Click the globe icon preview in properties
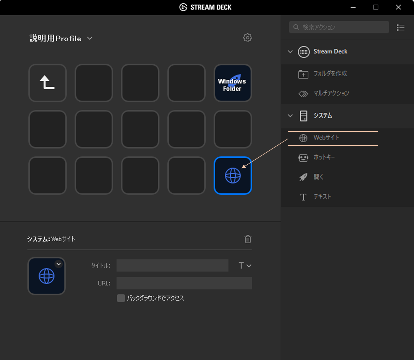 click(x=47, y=276)
